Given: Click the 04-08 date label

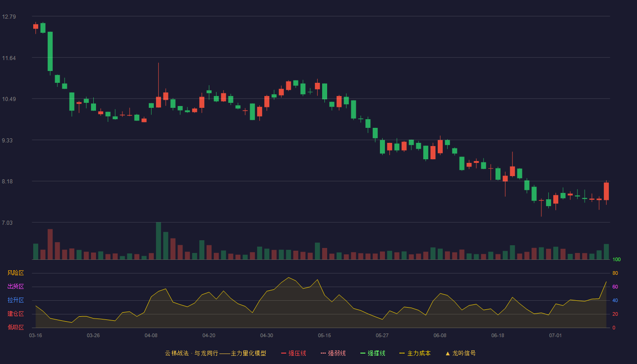Looking at the screenshot, I should 151,335.
